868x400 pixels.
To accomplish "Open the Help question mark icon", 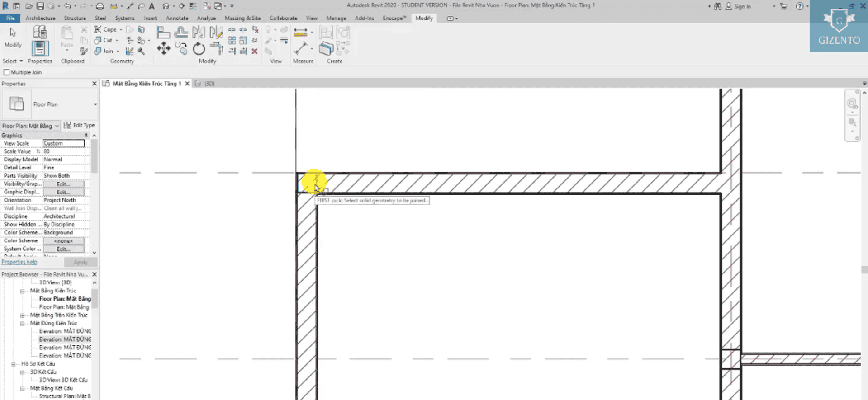I will click(x=799, y=6).
